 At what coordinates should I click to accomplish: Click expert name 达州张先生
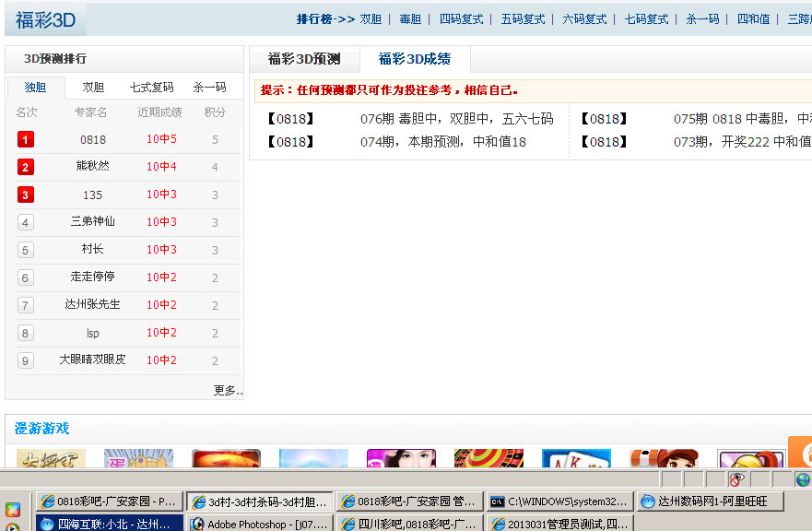93,304
